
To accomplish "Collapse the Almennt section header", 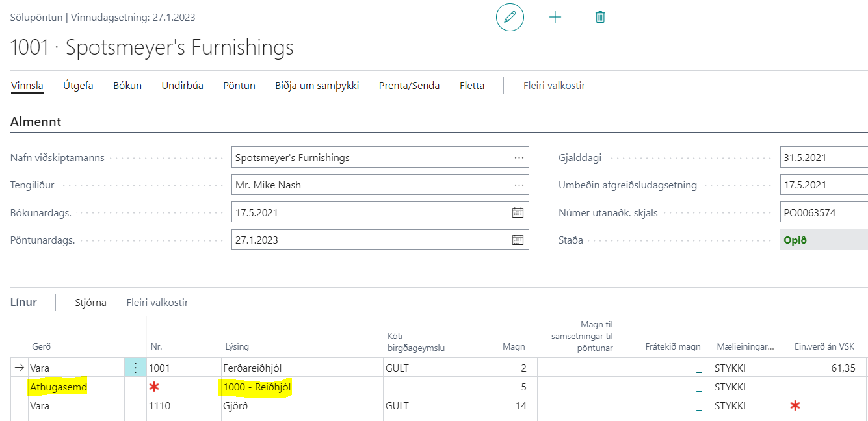I will pos(36,121).
